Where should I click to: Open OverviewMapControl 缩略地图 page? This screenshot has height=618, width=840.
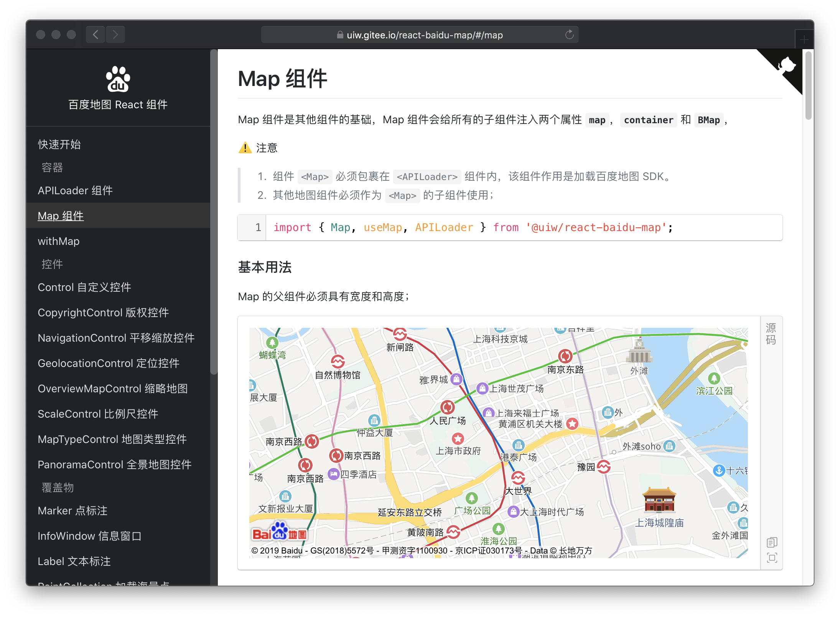click(118, 388)
